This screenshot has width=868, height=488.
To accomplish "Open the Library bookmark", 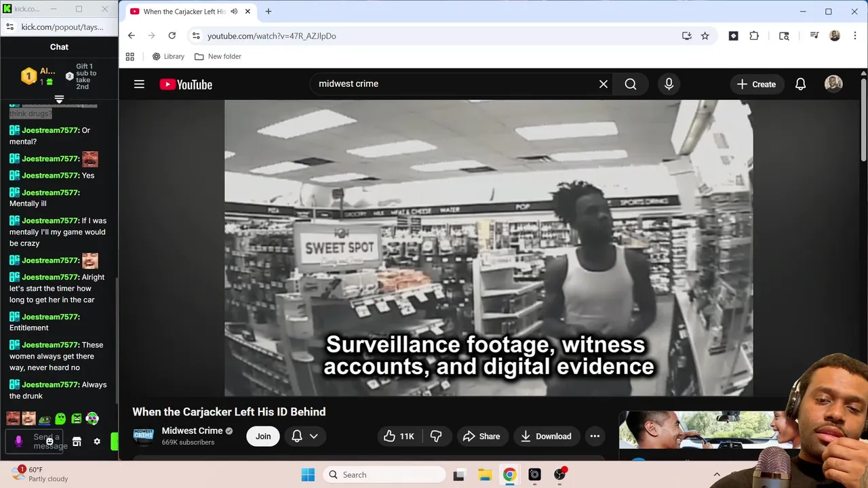I will pyautogui.click(x=168, y=56).
